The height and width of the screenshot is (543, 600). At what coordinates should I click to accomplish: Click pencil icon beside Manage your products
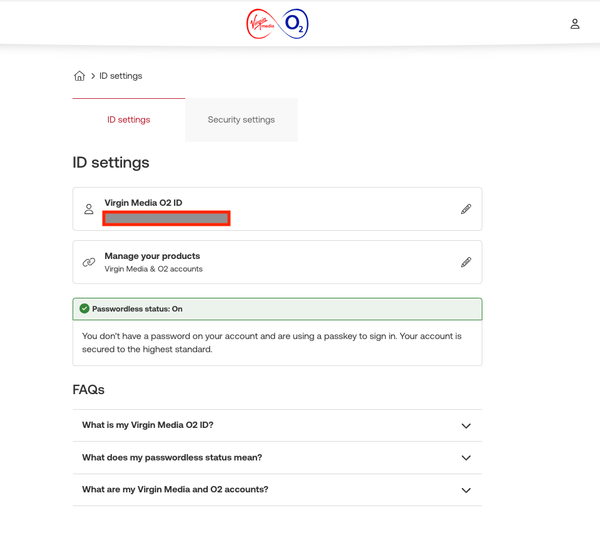coord(465,262)
